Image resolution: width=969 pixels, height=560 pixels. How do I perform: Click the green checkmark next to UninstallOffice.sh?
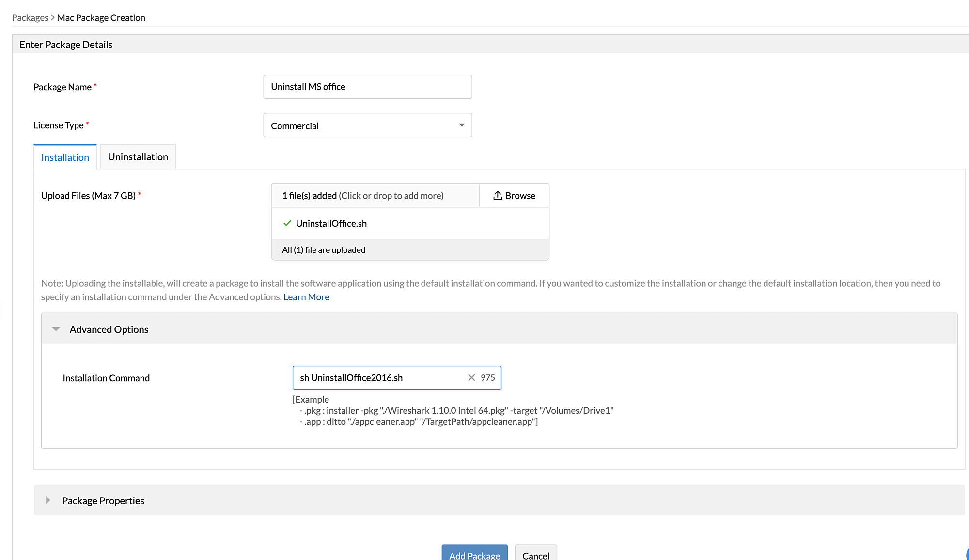click(287, 223)
